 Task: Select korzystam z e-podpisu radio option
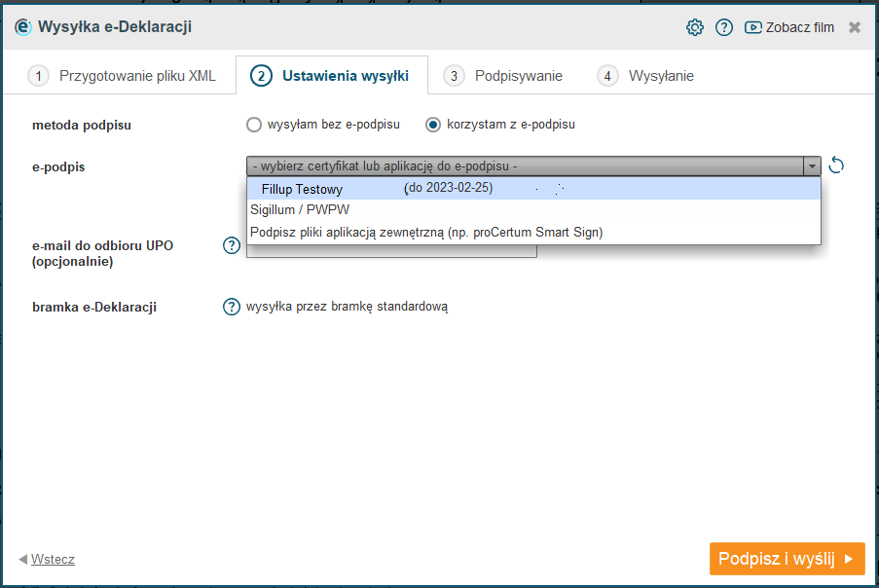tap(433, 125)
